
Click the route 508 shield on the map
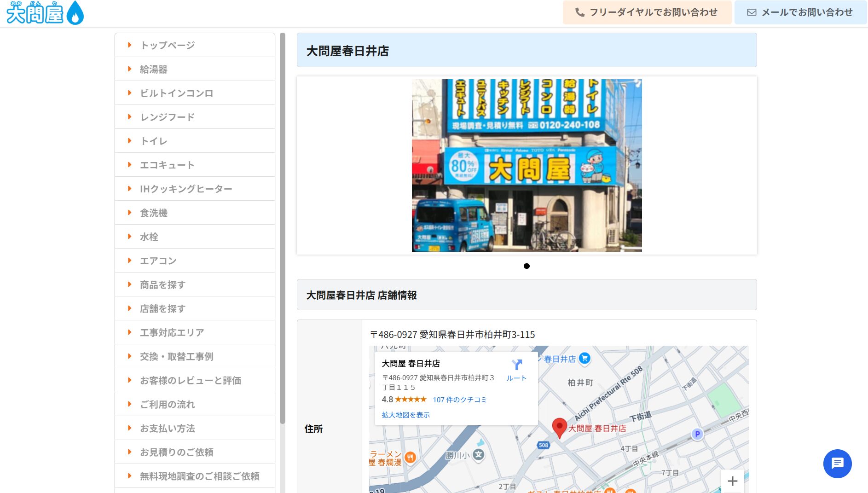[543, 445]
